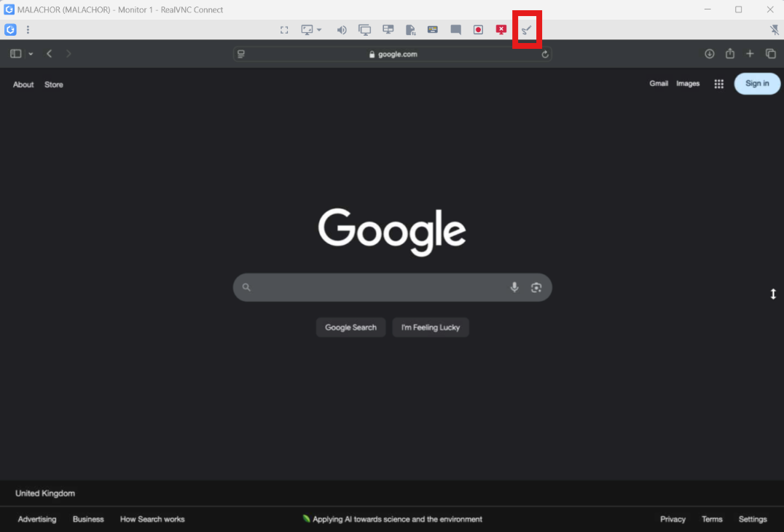Click the monitor selection icon in toolbar
The image size is (784, 532).
(365, 30)
